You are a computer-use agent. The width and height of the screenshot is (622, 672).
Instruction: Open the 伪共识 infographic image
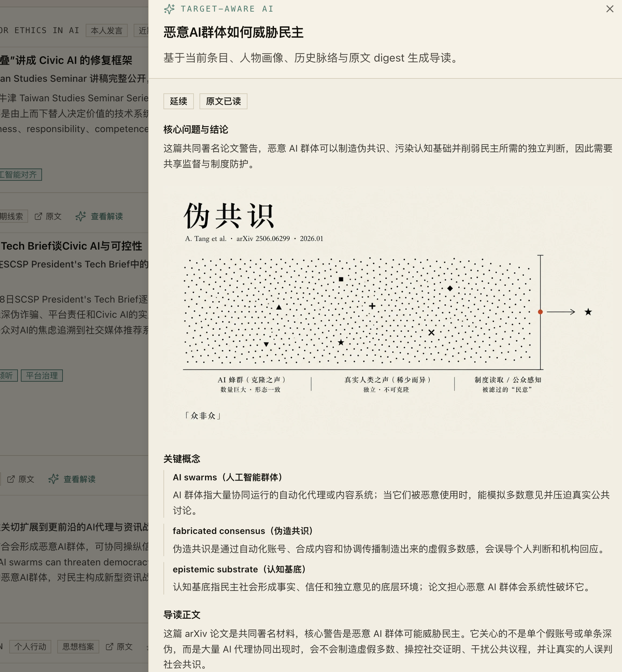click(388, 312)
